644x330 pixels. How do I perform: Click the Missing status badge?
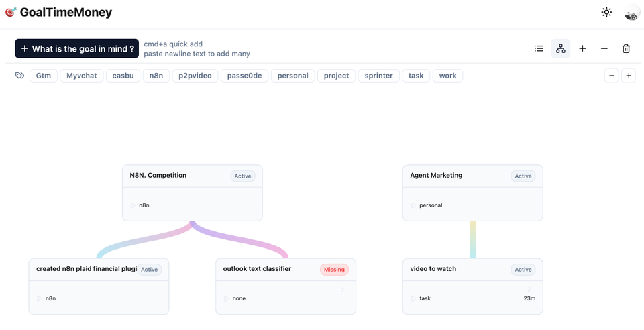(334, 270)
